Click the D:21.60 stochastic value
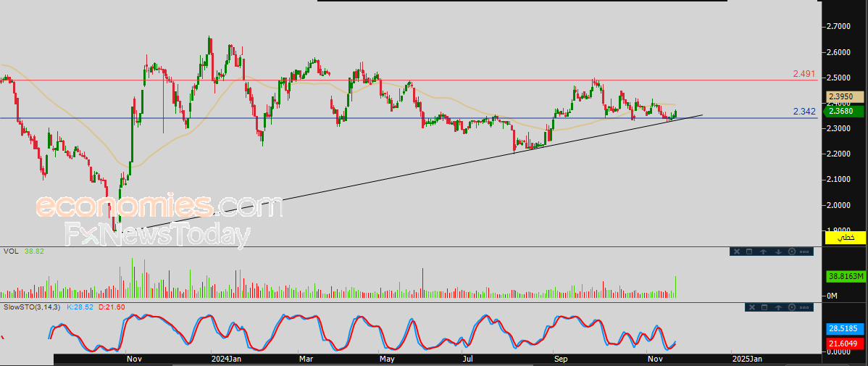Screen dimensions: 868x366 point(111,306)
